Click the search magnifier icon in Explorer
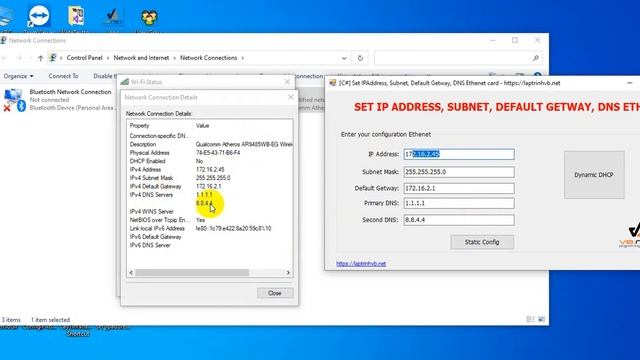 (x=536, y=58)
